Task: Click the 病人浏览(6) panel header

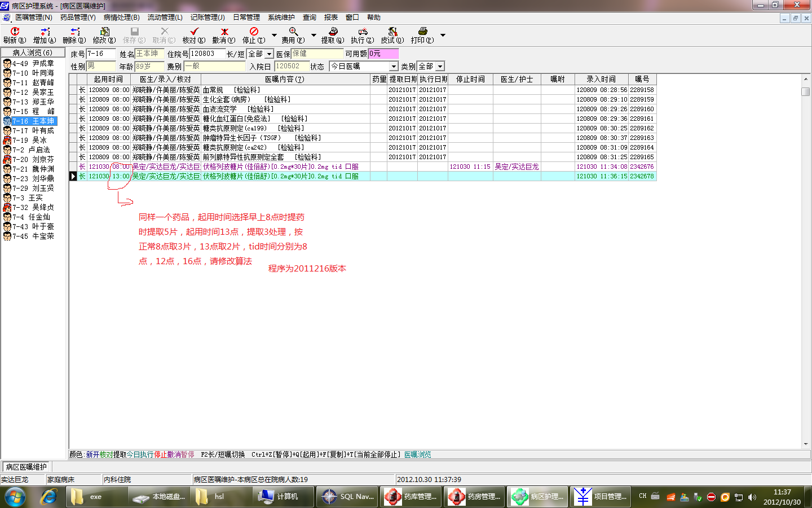Action: point(33,52)
